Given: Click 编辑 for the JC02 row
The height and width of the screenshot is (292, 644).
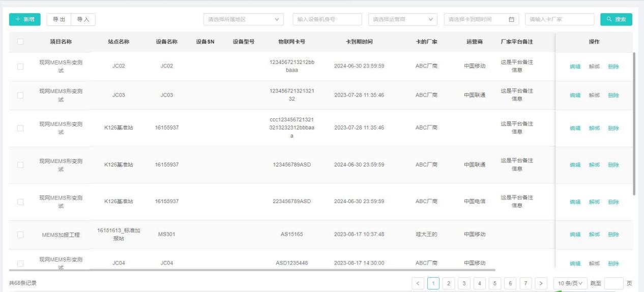Looking at the screenshot, I should coord(575,67).
